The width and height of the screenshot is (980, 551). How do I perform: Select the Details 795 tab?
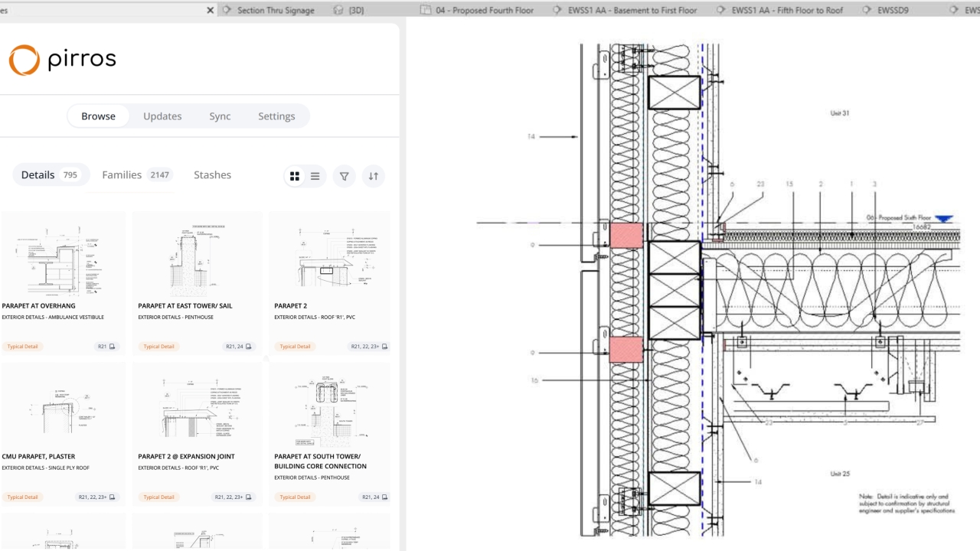51,174
